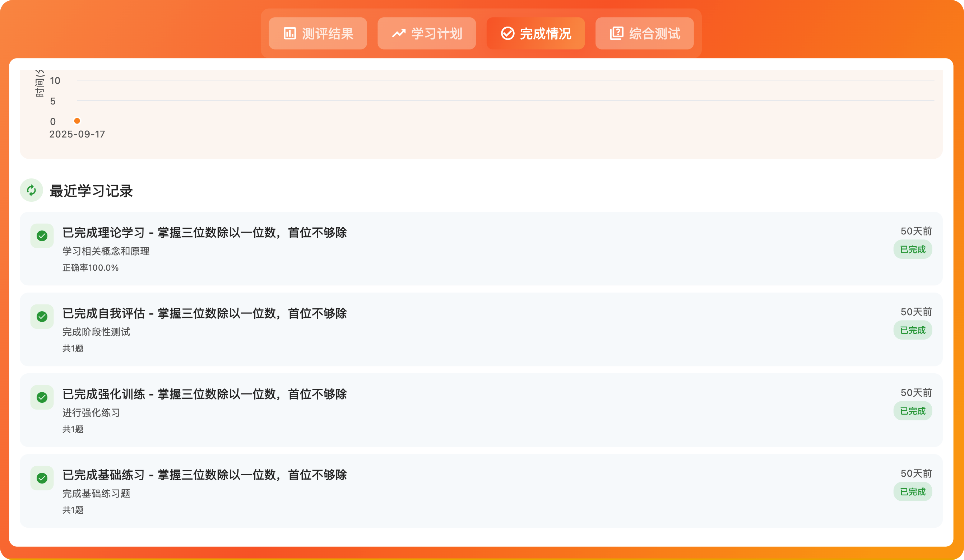Click the green checkmark icon for 理论学习 record
This screenshot has height=560, width=964.
click(42, 236)
